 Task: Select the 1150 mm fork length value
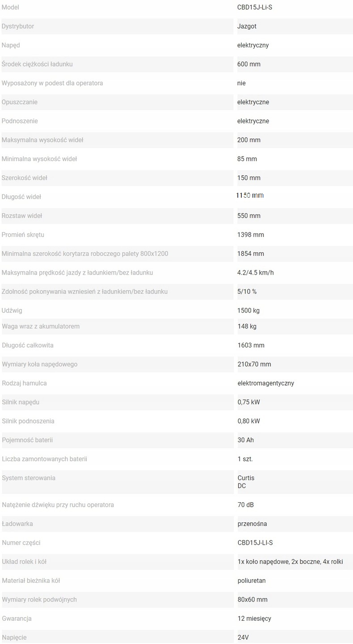click(250, 195)
